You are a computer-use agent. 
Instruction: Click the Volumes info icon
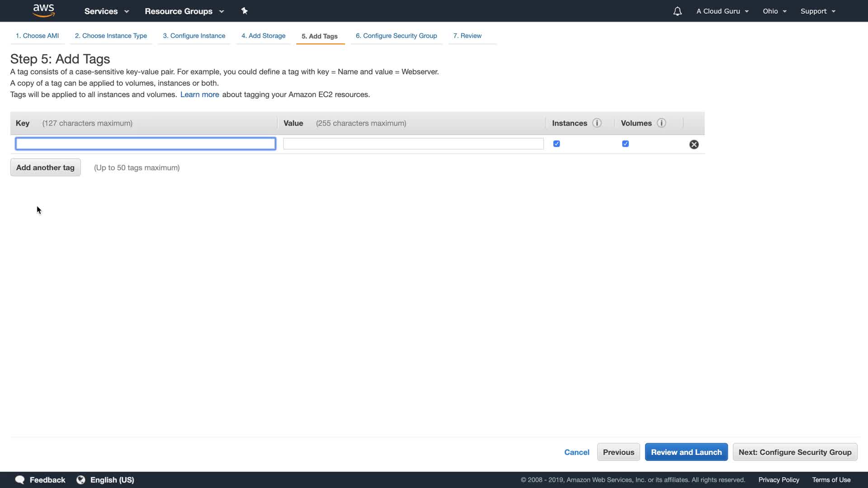click(x=661, y=123)
